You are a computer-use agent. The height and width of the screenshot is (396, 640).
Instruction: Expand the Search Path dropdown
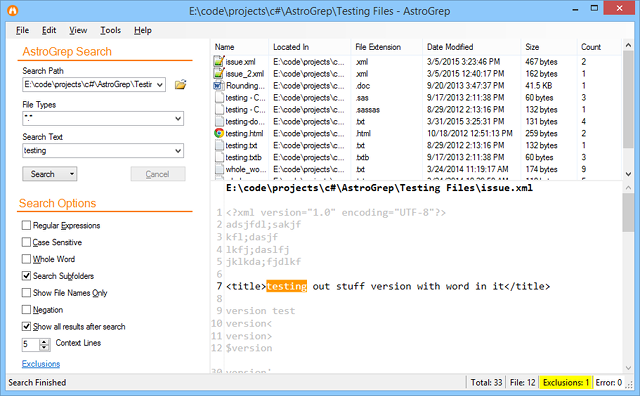tap(160, 85)
